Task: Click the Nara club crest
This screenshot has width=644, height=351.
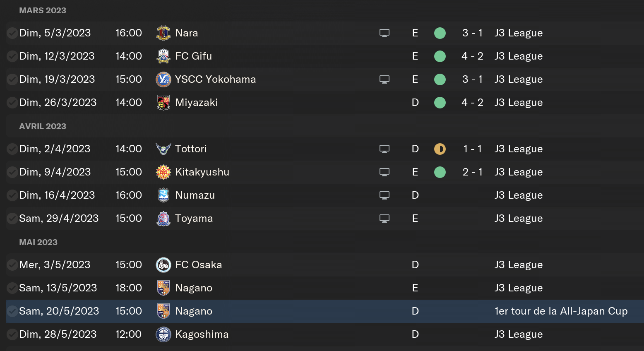Action: click(x=163, y=33)
